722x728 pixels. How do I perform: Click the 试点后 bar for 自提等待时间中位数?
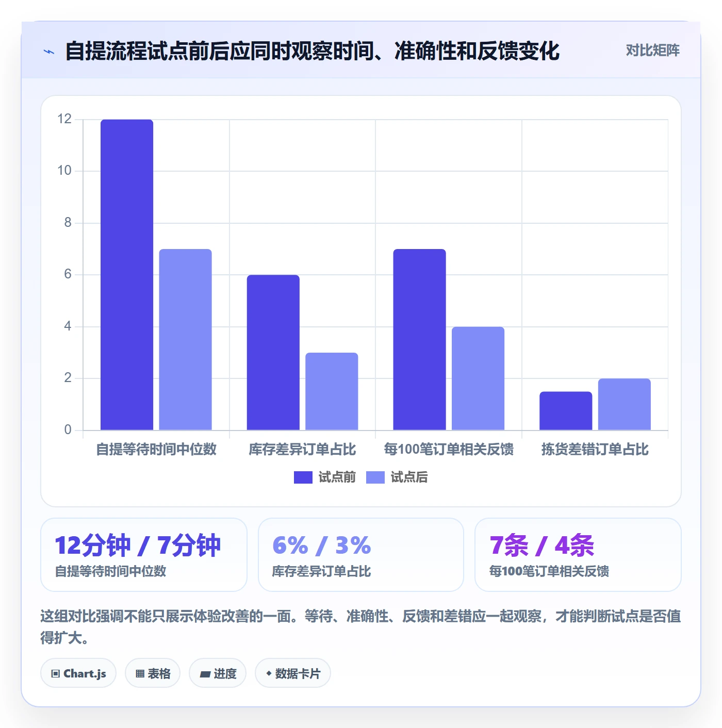pos(186,340)
